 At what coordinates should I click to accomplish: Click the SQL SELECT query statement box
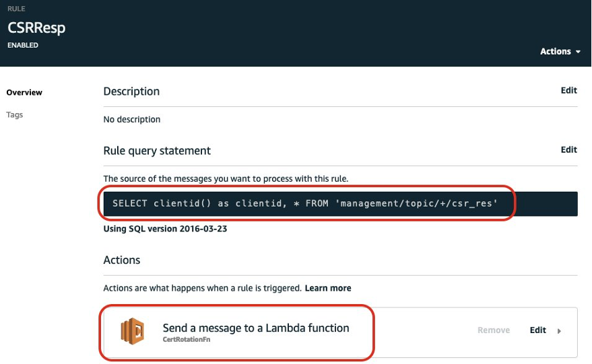[x=304, y=203]
